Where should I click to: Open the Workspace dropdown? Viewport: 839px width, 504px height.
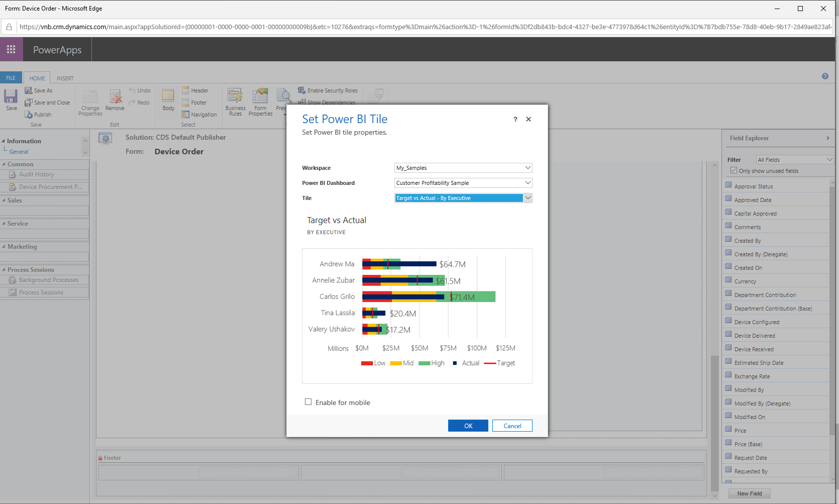click(463, 168)
